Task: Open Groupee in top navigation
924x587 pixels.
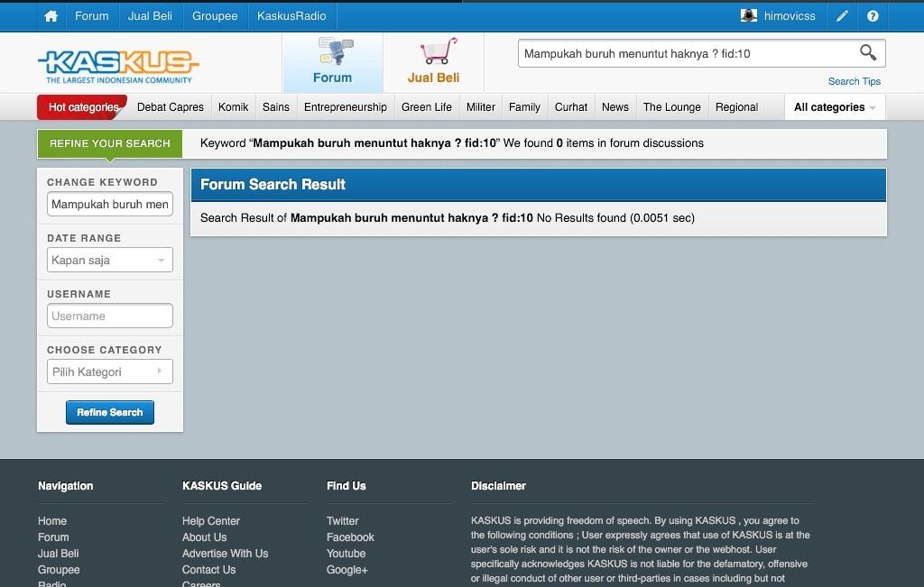Action: pyautogui.click(x=215, y=16)
